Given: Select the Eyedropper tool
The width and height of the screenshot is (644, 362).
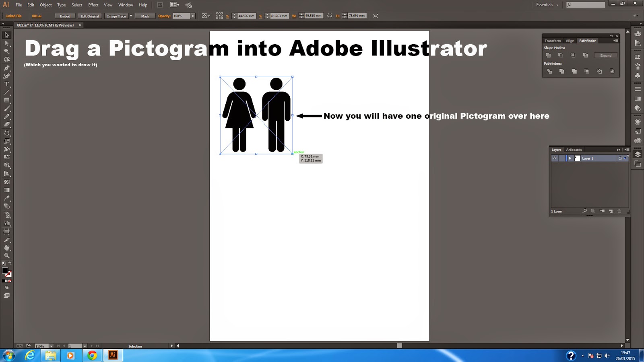Looking at the screenshot, I should (7, 198).
